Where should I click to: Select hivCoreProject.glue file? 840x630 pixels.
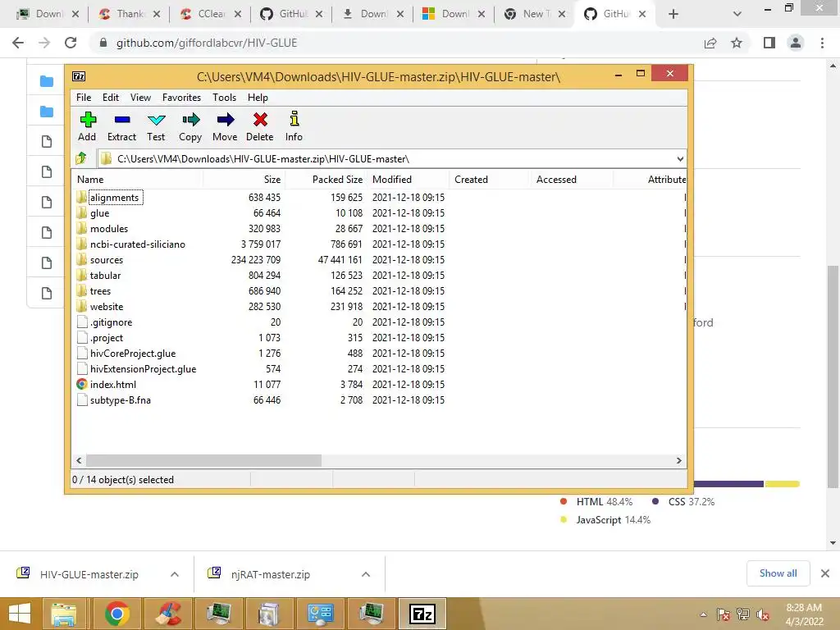tap(133, 353)
